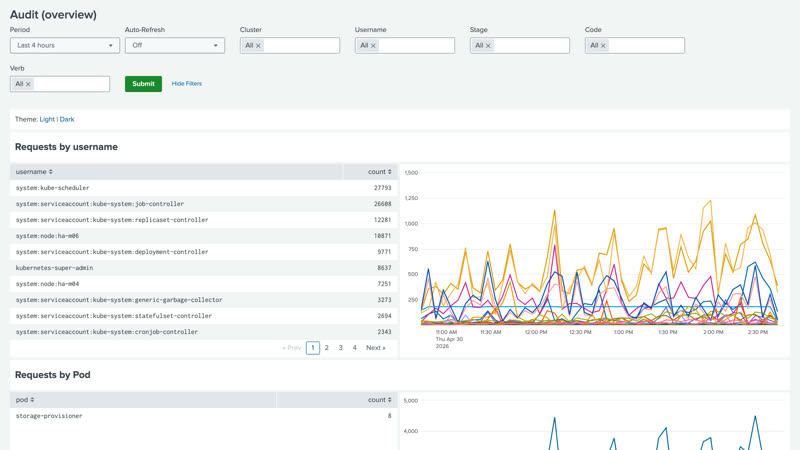Sort pod table by count icon
This screenshot has height=450, width=800.
[389, 400]
